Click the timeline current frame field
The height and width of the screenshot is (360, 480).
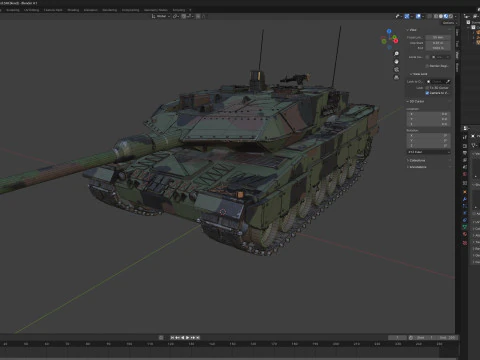[x=397, y=337]
